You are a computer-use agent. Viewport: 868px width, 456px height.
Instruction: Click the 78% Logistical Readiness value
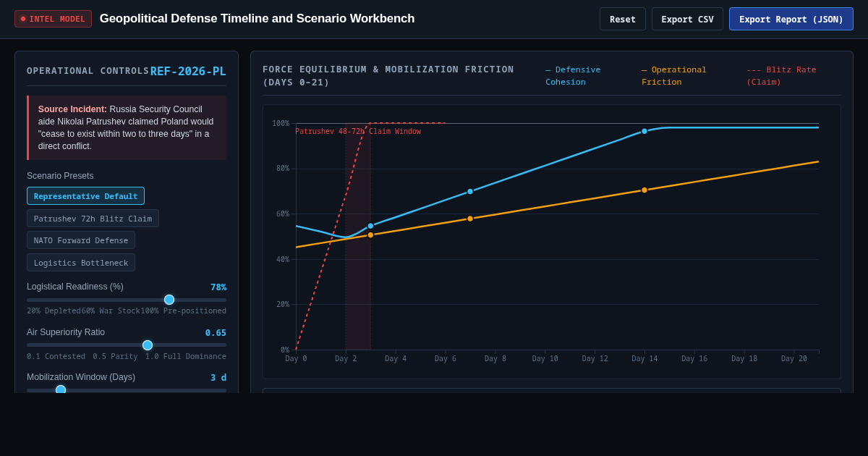click(x=218, y=287)
